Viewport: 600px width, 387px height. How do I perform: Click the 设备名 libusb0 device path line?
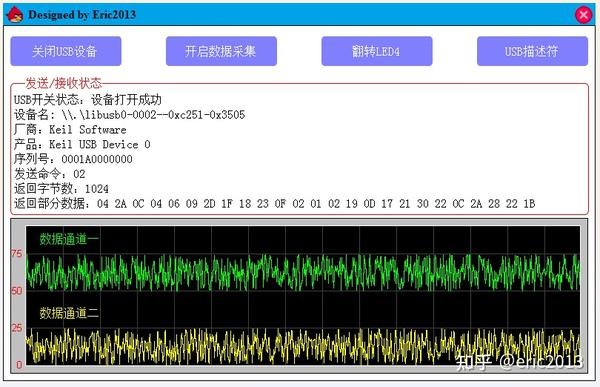point(129,115)
